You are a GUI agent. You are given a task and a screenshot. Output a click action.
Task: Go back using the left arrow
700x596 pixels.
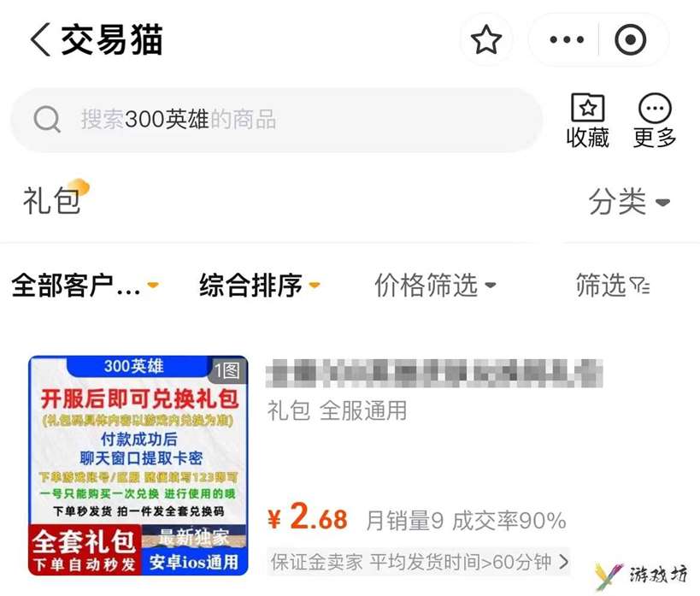coord(40,40)
